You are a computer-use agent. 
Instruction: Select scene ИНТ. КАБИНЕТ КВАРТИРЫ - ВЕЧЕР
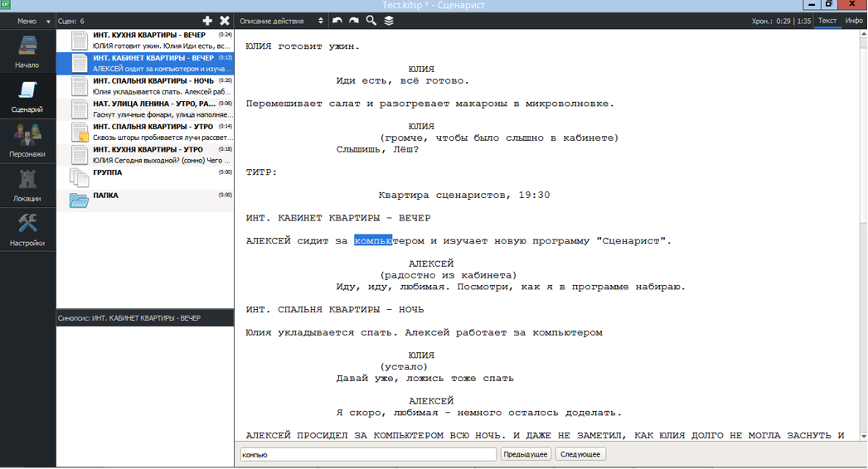pos(145,63)
